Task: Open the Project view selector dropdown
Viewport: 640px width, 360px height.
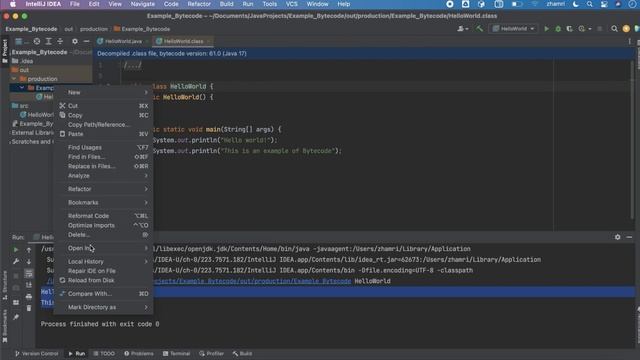Action: pyautogui.click(x=22, y=41)
